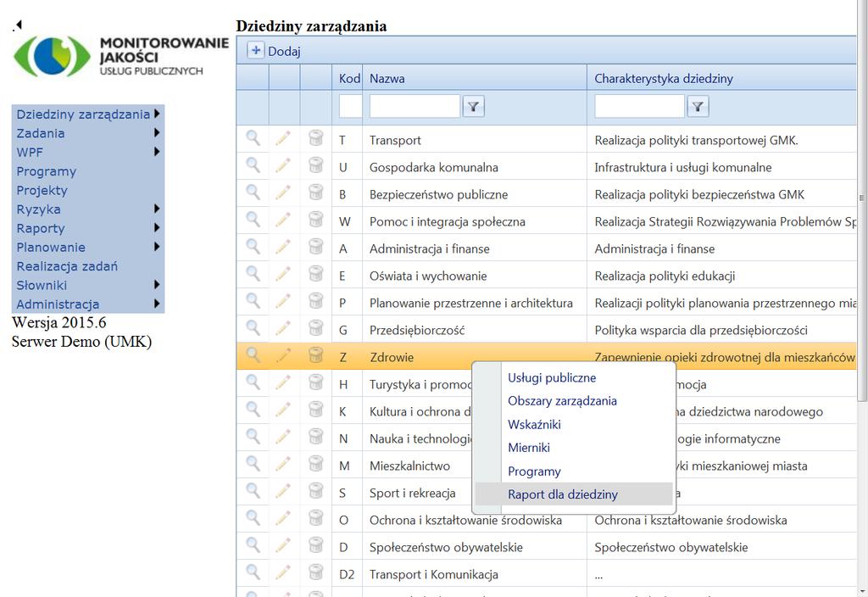Viewport: 868px width, 597px height.
Task: Focus Kod filter input field
Action: coord(350,106)
